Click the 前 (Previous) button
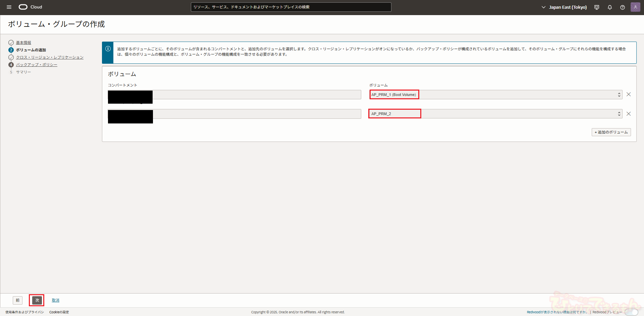The height and width of the screenshot is (316, 644). (x=18, y=300)
